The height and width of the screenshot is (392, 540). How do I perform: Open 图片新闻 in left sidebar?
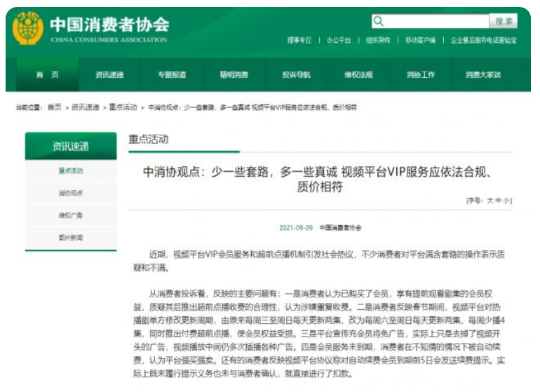70,238
